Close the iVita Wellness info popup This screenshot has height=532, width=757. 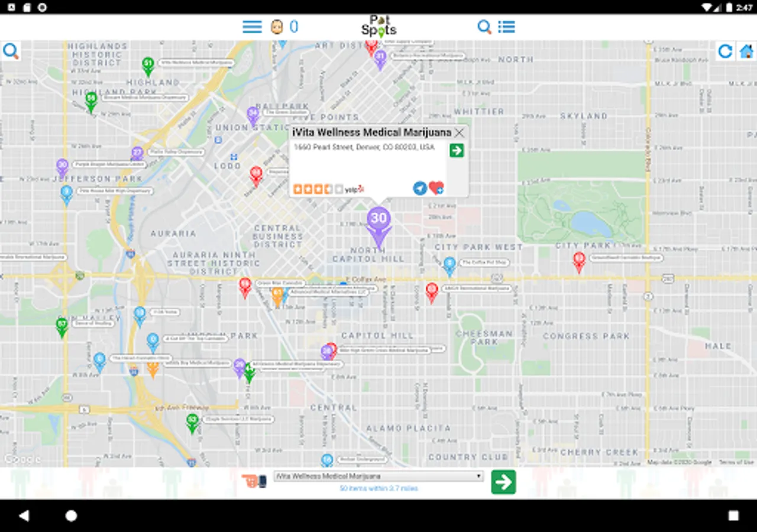[459, 133]
